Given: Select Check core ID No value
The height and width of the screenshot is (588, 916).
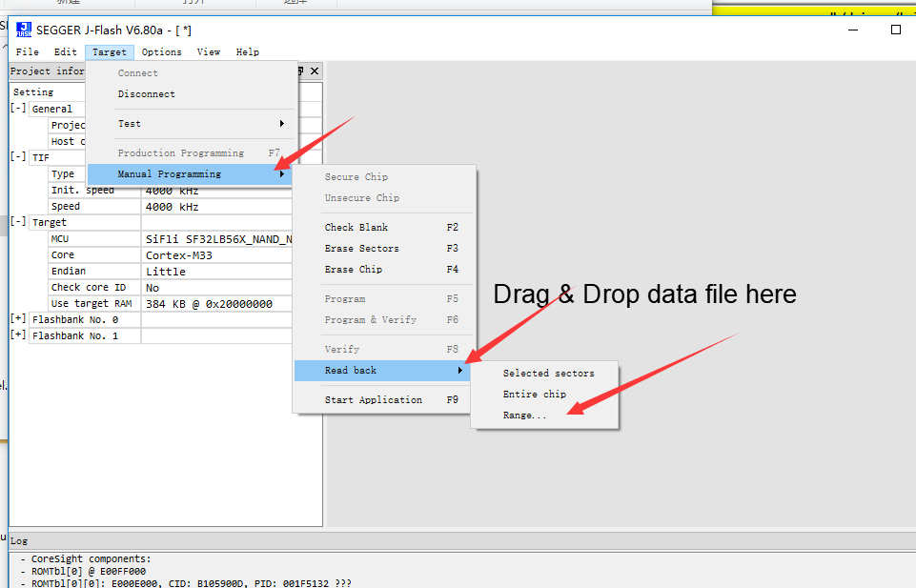Looking at the screenshot, I should coord(216,288).
